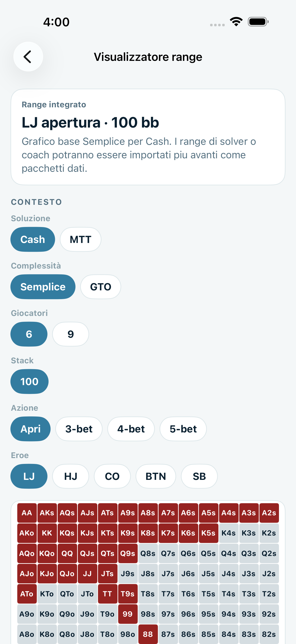Screen dimensions: 296x644
Task: Set hero position to CO
Action: coord(112,476)
